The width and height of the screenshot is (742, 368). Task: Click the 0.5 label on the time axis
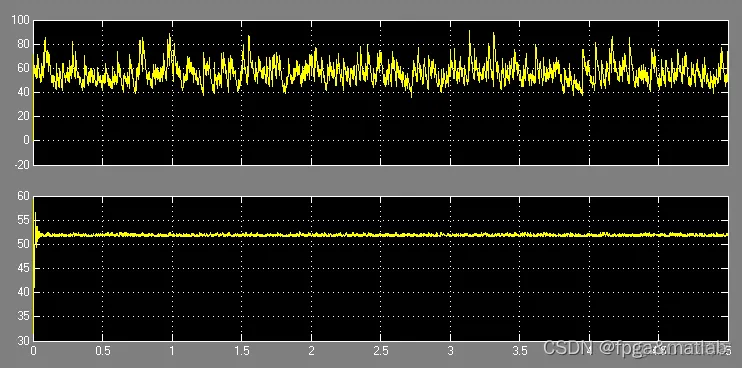[x=103, y=351]
